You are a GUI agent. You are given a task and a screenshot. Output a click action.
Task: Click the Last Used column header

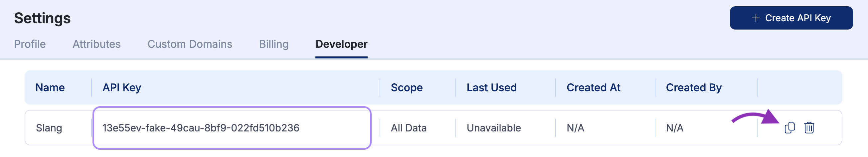click(491, 87)
